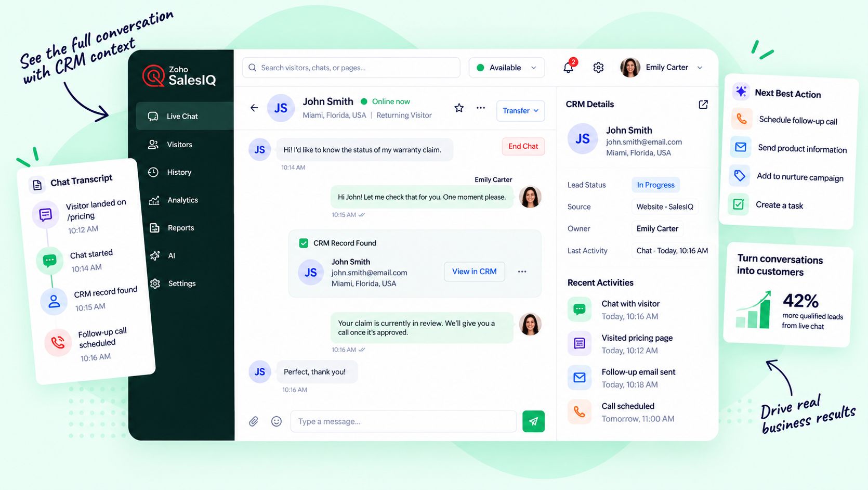The image size is (868, 490).
Task: Open the Owner field Emily Carter
Action: (657, 228)
